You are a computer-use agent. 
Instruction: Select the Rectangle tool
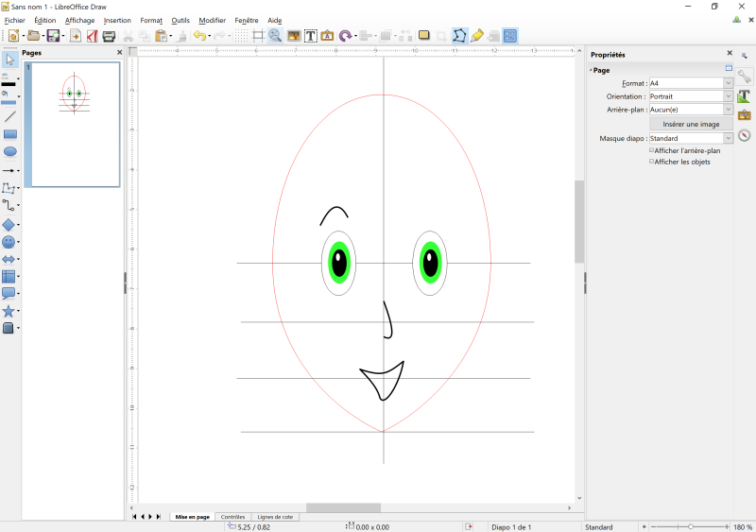(10, 134)
